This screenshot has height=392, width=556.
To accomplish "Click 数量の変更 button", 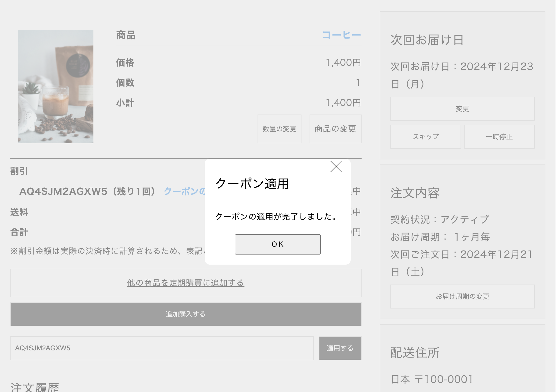I will click(x=279, y=129).
